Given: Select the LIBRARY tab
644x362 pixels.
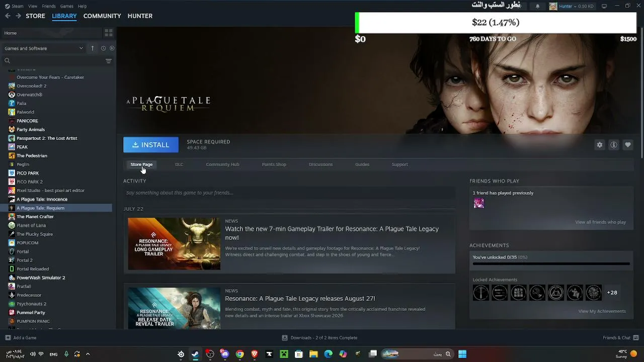Looking at the screenshot, I should point(64,16).
